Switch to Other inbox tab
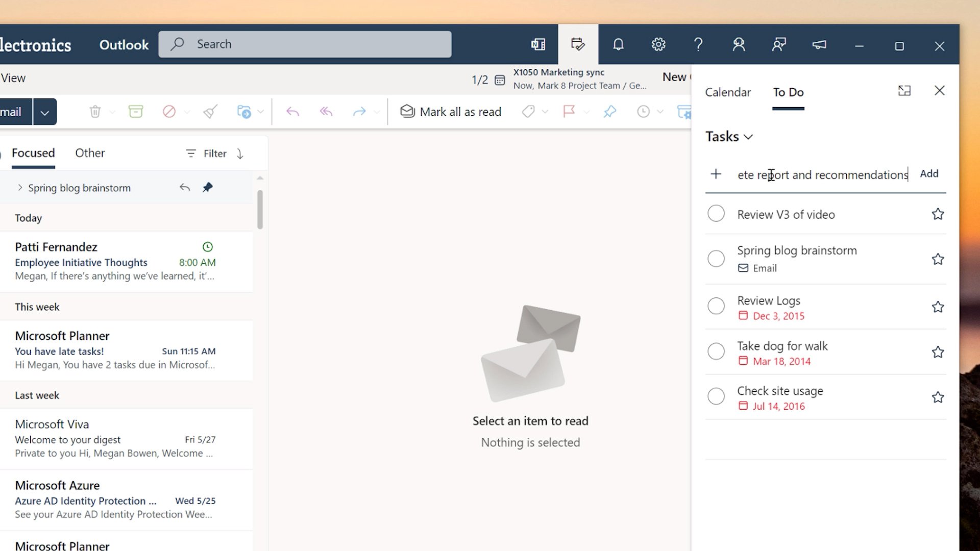Viewport: 980px width, 551px height. click(90, 153)
